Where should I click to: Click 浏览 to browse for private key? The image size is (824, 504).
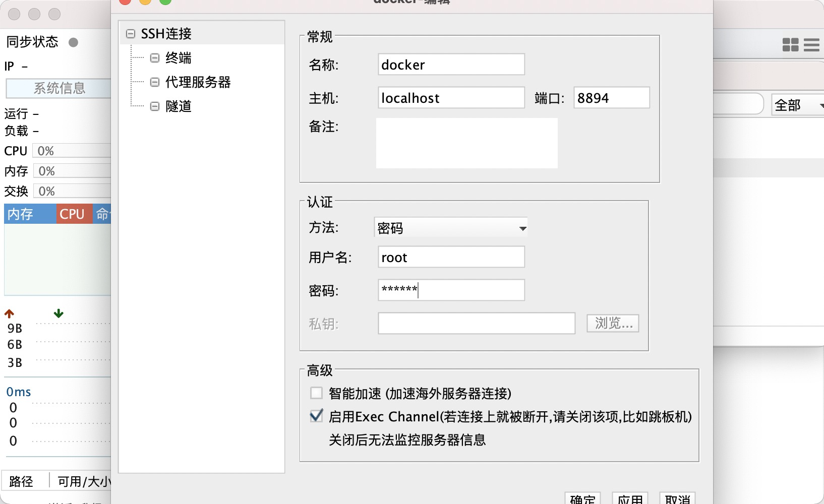612,323
